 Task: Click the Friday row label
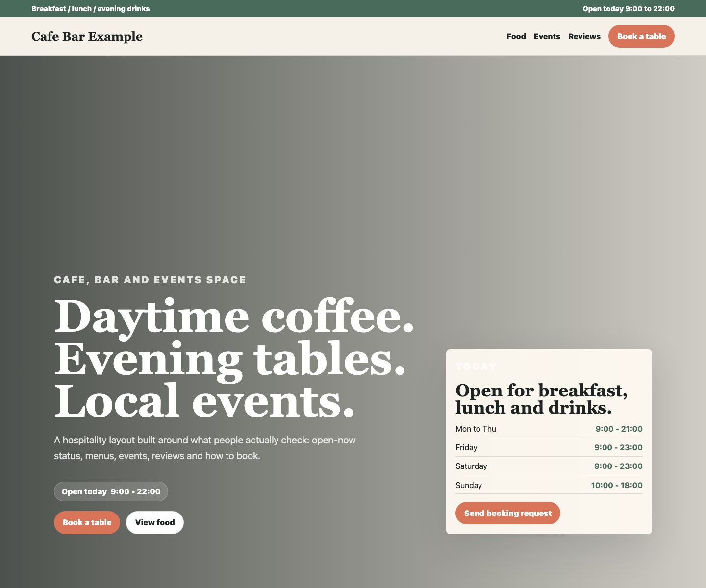466,447
